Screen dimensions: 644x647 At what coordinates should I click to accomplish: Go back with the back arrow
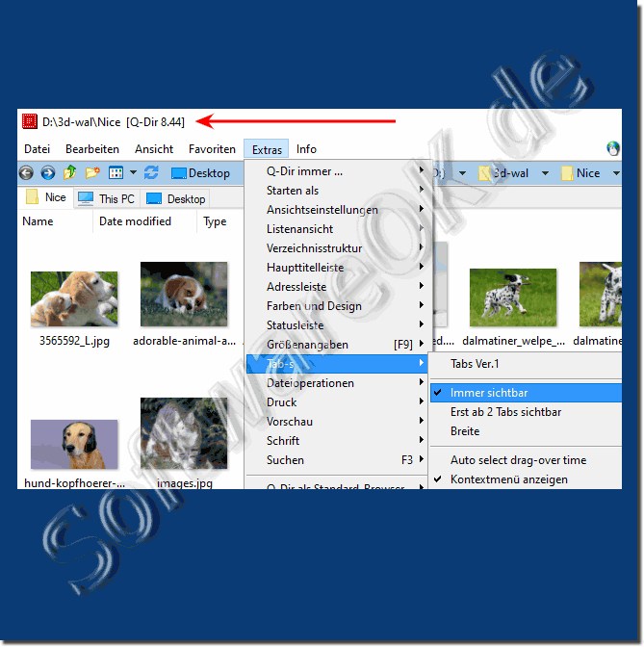pos(26,173)
